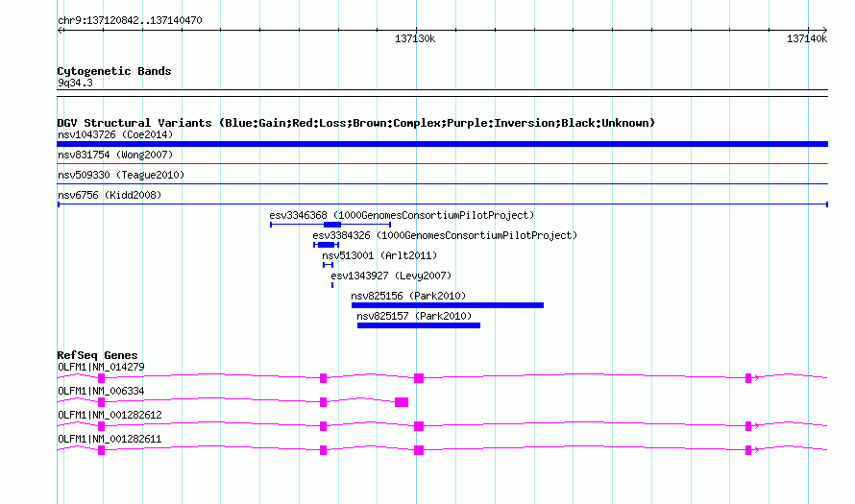The image size is (855, 504).
Task: Click the nsv1043726 (Coe2014) label
Action: 115,134
